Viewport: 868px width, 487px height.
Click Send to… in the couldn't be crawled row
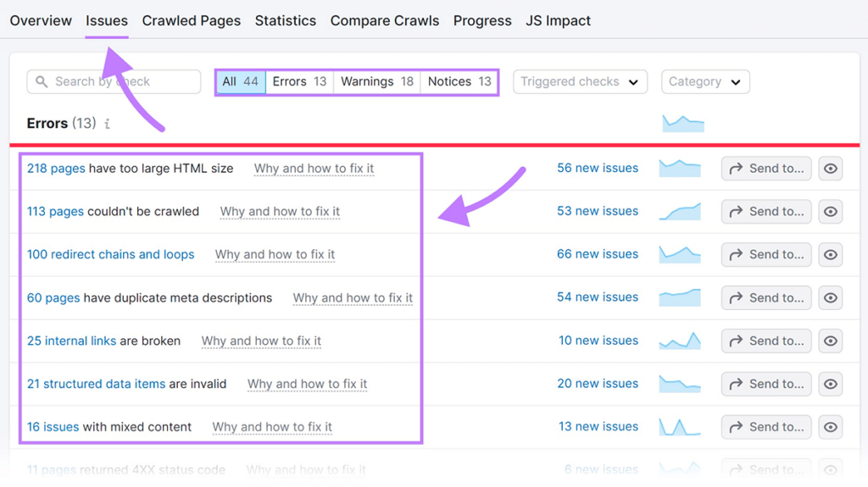766,212
